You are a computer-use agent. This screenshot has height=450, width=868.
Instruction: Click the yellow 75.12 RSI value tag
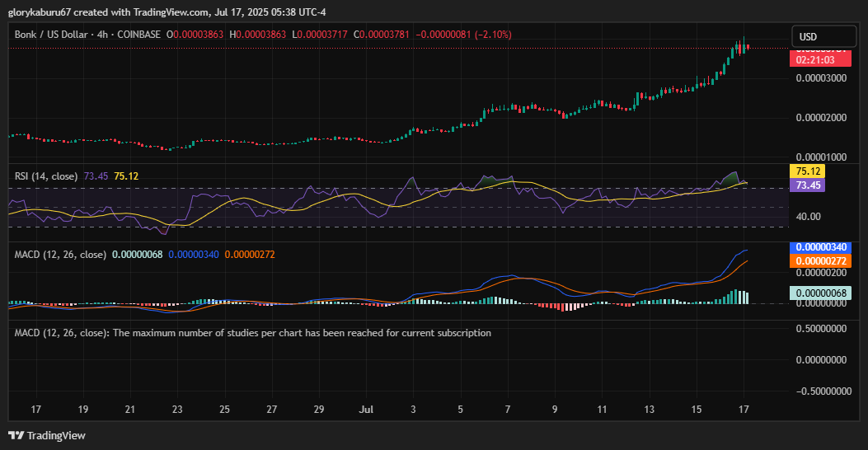pyautogui.click(x=806, y=171)
